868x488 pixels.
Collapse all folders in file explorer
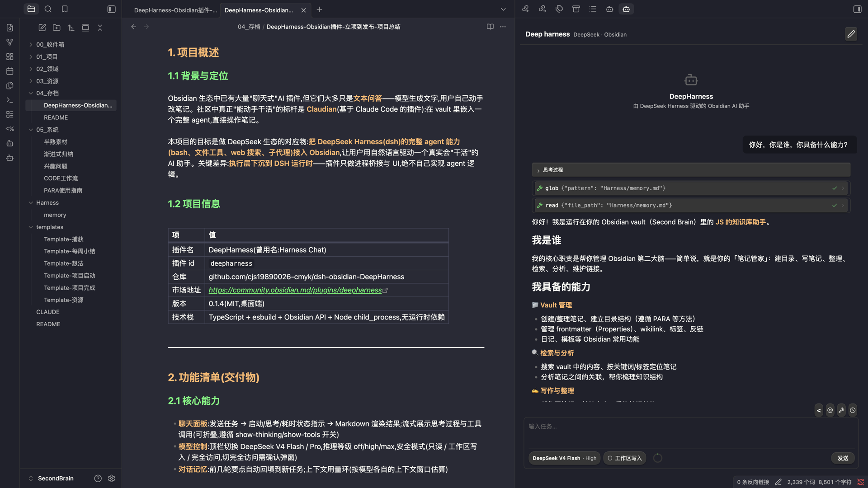click(100, 28)
